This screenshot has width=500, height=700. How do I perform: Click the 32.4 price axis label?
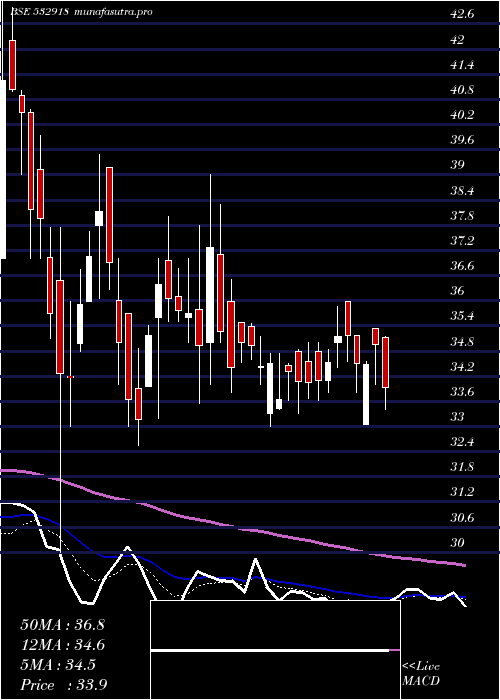(462, 442)
